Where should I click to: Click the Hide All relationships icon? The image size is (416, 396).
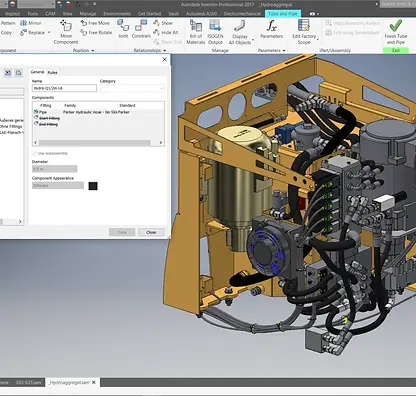(x=156, y=32)
